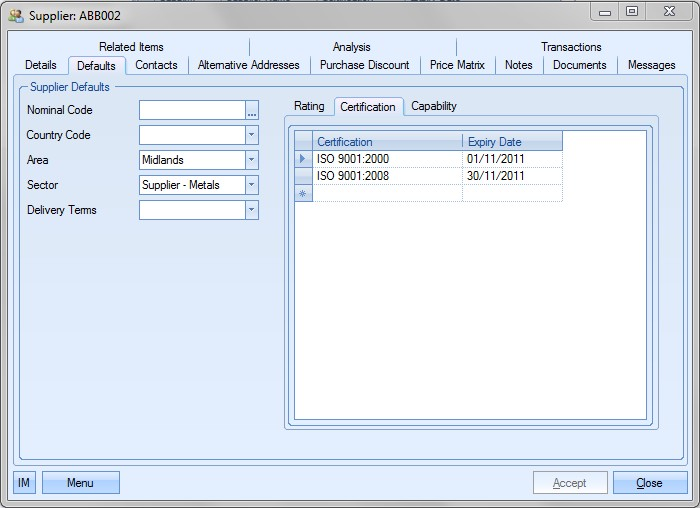Open the Sector dropdown list
The width and height of the screenshot is (700, 508).
click(251, 185)
